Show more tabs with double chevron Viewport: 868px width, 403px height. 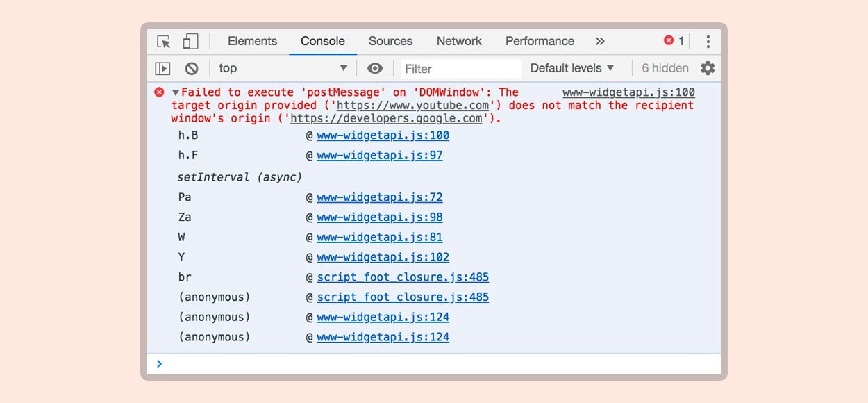600,42
